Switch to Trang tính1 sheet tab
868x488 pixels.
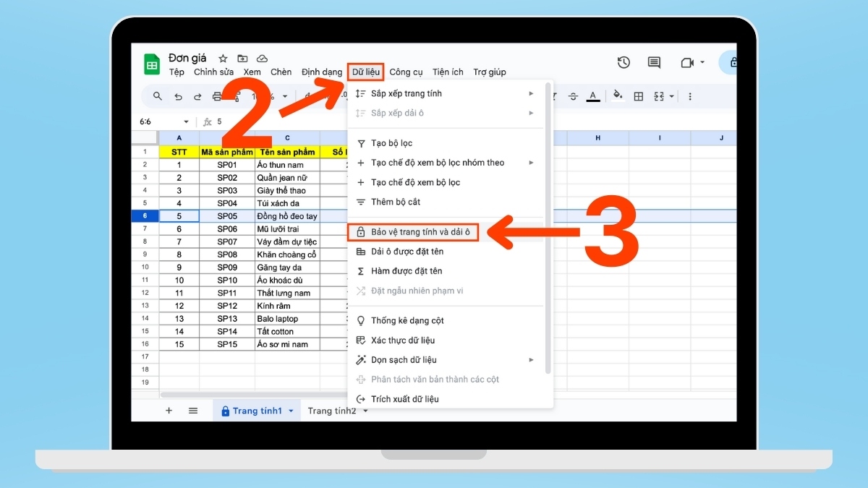point(257,411)
